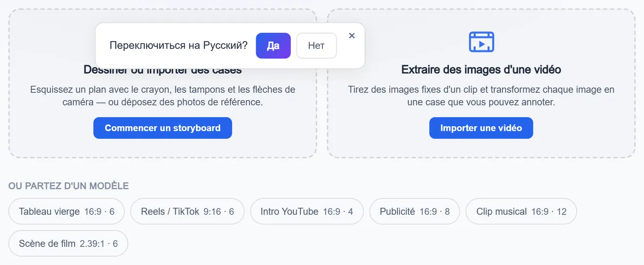Choose the Reels / TikTok 9:16 template
Image resolution: width=644 pixels, height=265 pixels.
187,211
